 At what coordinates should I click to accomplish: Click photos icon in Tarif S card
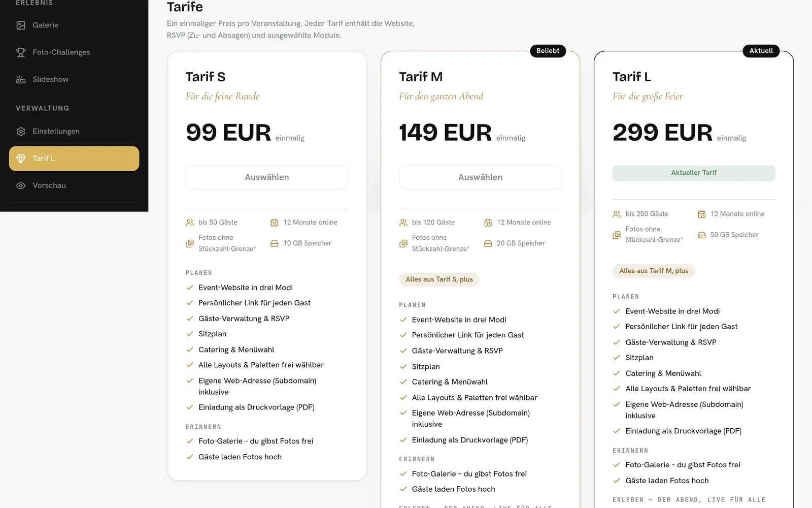tap(190, 243)
